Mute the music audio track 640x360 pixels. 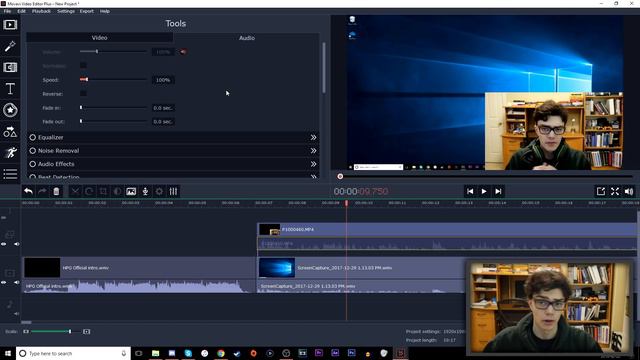point(17,313)
